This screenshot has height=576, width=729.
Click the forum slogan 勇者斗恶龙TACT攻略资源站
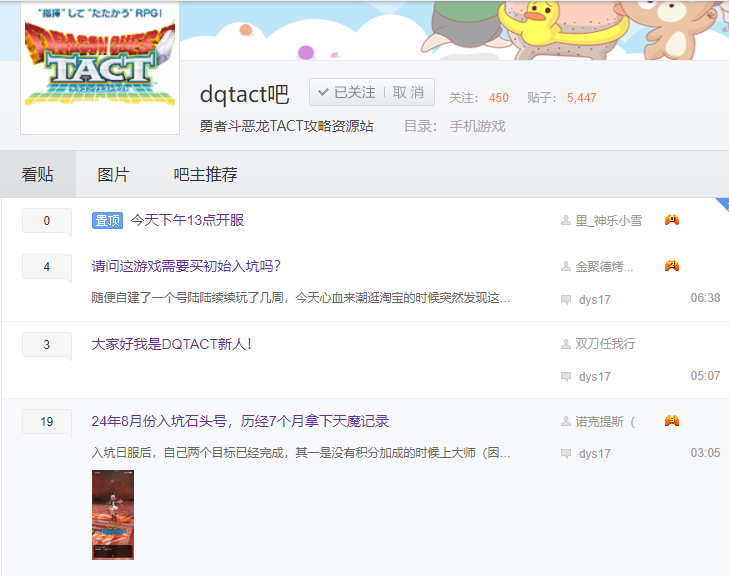(x=286, y=126)
